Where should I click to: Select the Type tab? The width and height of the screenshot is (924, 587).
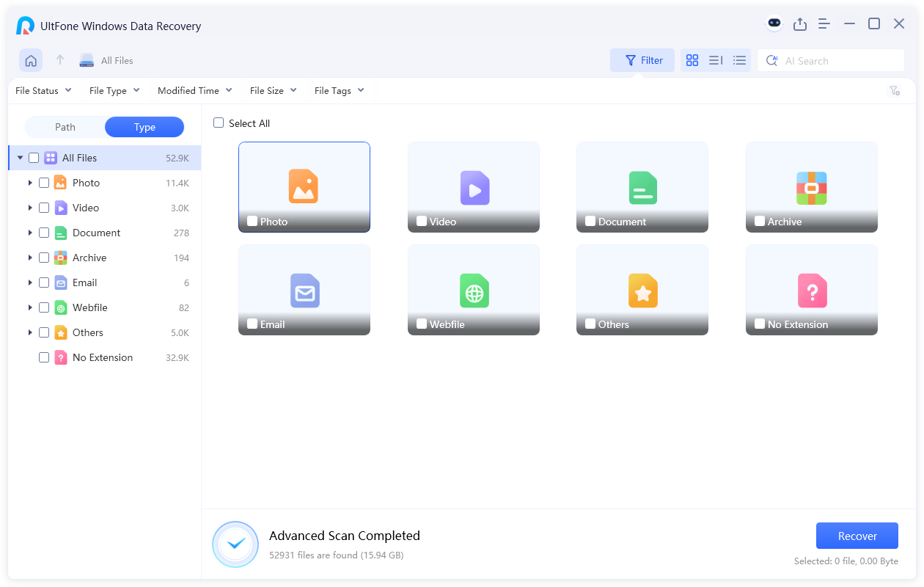[x=144, y=127]
